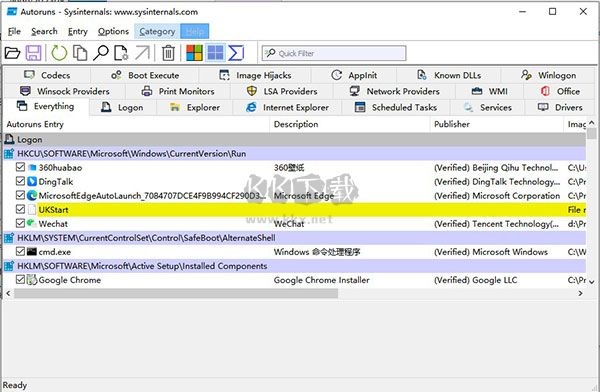Click the magnifying glass Find icon
Screen dimensions: 600x392
click(x=101, y=53)
